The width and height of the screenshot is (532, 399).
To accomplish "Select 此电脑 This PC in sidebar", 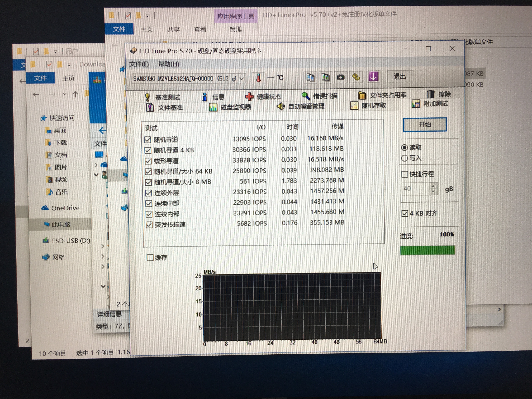I will (57, 224).
